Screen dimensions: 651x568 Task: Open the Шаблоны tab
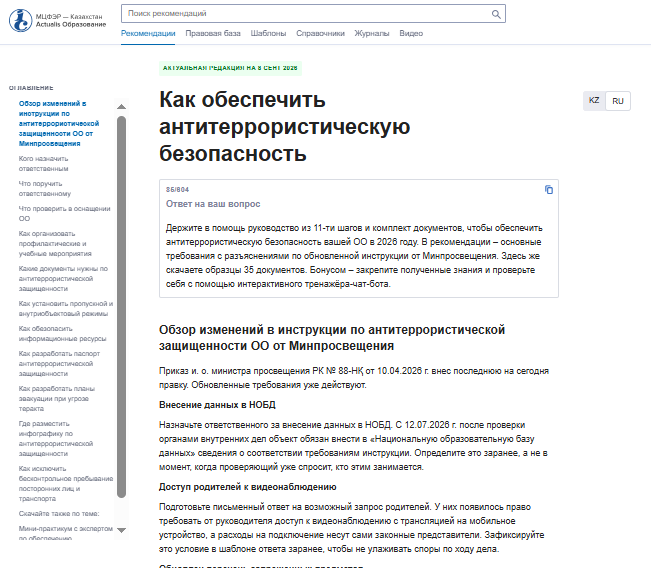pyautogui.click(x=268, y=33)
